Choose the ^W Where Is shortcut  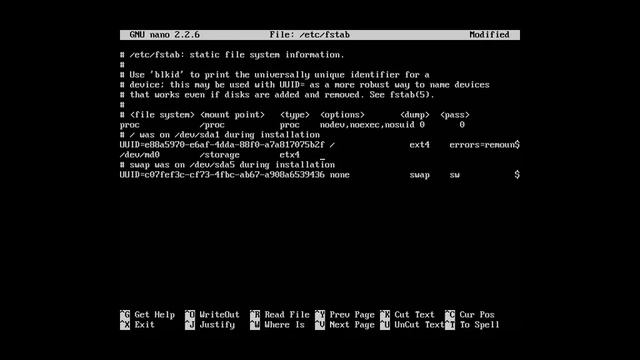click(278, 325)
